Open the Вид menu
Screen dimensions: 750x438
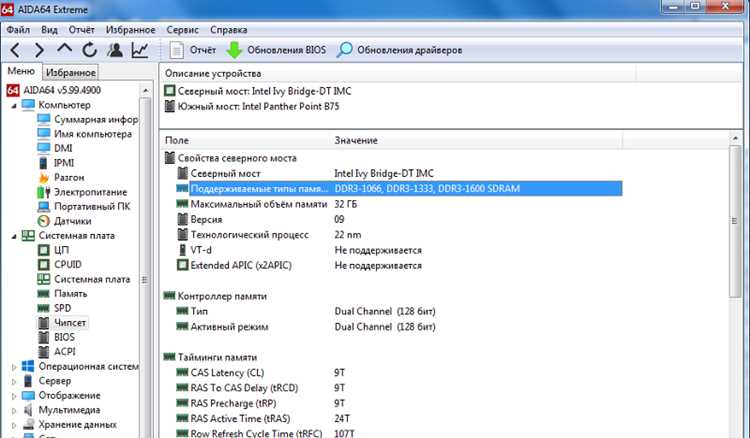coord(49,30)
